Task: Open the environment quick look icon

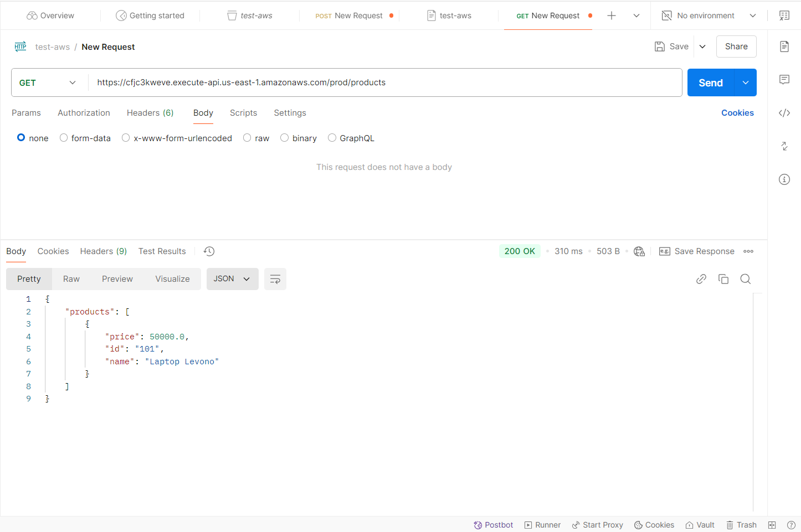Action: tap(784, 16)
